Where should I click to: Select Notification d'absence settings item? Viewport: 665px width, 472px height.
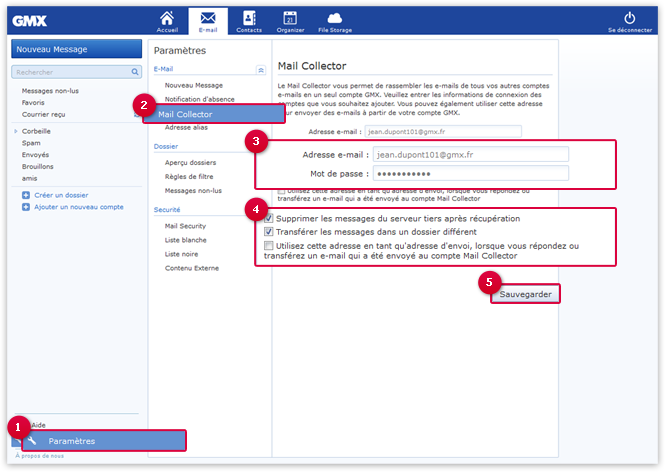199,99
